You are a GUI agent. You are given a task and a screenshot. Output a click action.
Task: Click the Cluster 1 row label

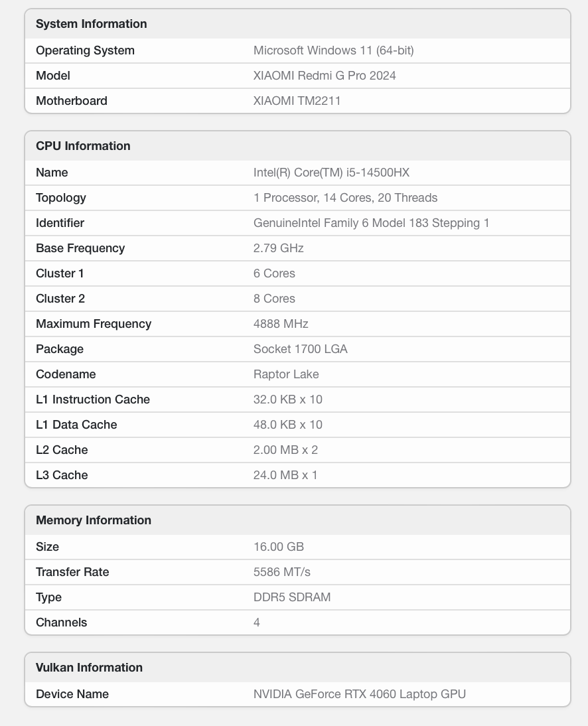click(x=60, y=273)
